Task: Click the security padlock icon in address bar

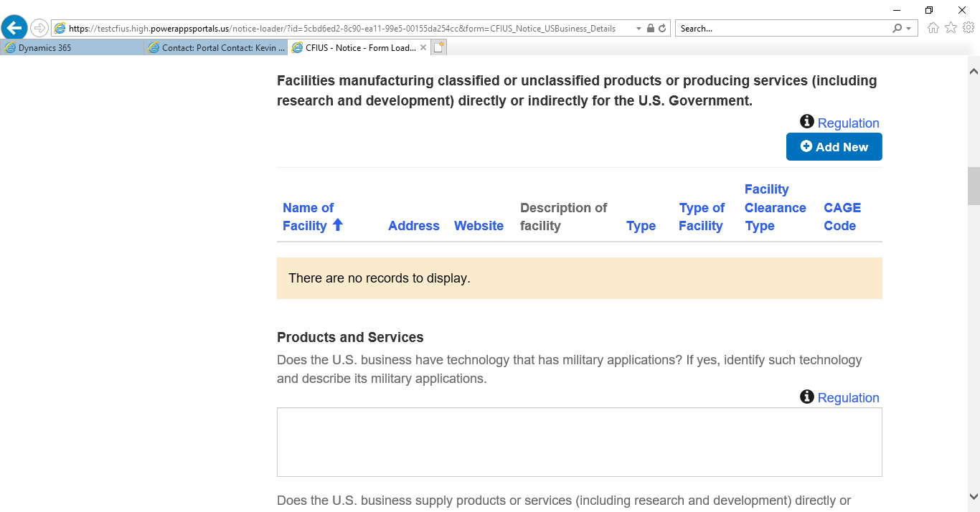Action: 650,29
